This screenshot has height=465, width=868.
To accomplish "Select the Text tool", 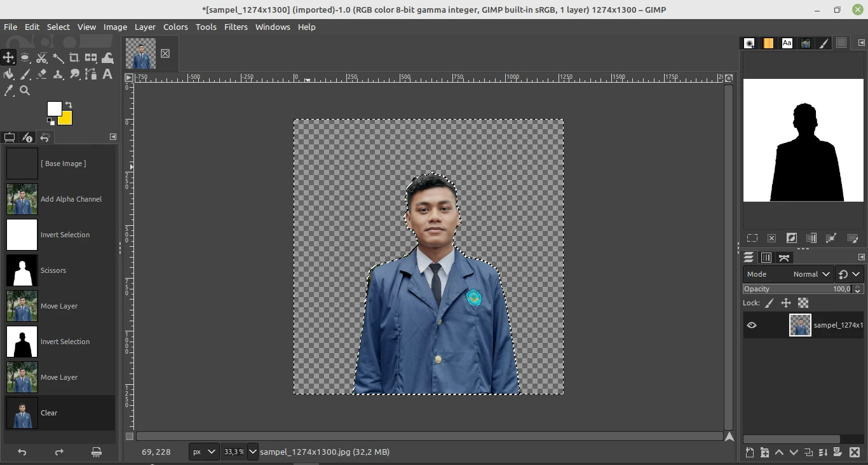I will 107,74.
